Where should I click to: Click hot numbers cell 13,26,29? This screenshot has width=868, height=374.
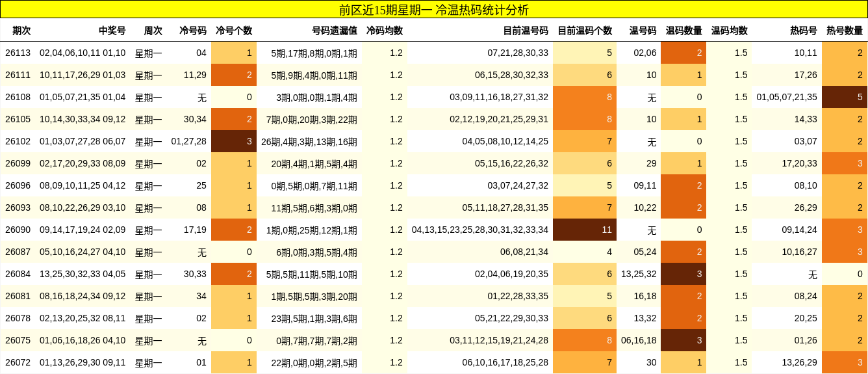[x=799, y=363]
